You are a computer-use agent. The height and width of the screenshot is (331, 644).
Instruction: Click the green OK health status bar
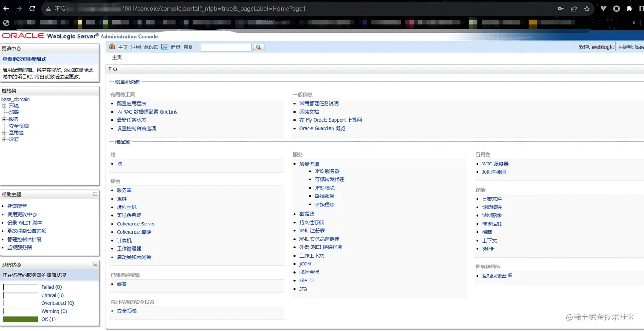[x=21, y=320]
